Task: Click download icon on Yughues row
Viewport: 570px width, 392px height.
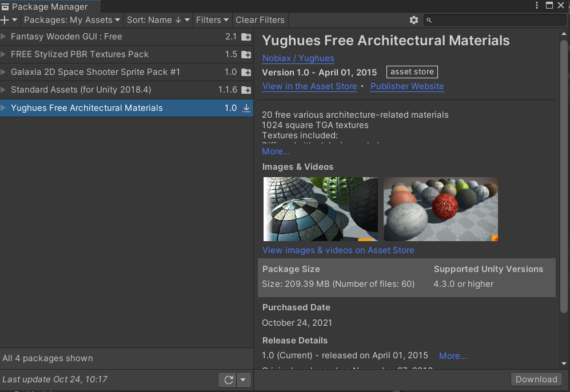Action: (246, 108)
